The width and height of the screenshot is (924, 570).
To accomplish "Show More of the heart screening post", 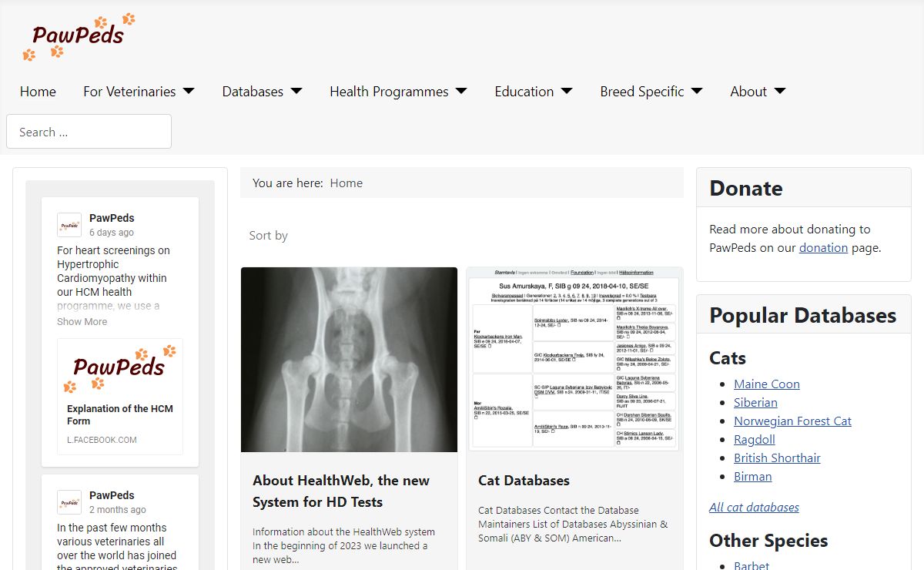I will pos(82,322).
